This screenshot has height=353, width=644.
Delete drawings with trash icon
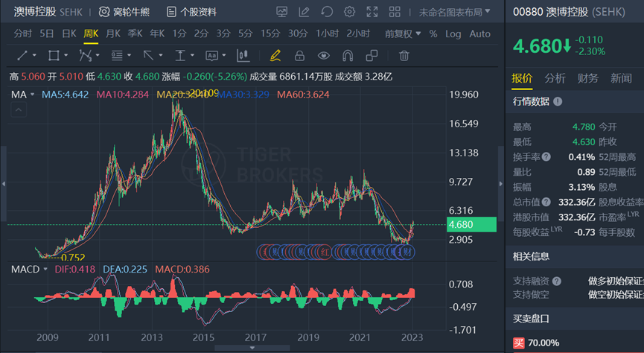tap(404, 55)
